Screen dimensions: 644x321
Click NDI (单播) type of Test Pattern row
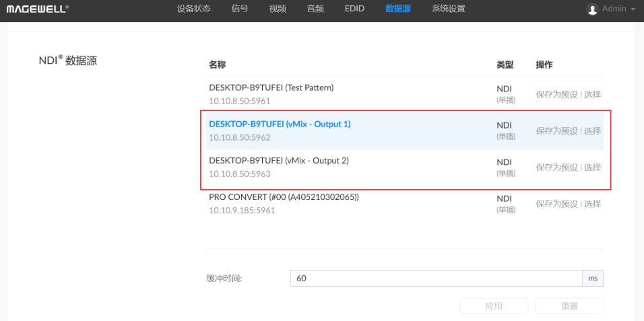point(506,94)
